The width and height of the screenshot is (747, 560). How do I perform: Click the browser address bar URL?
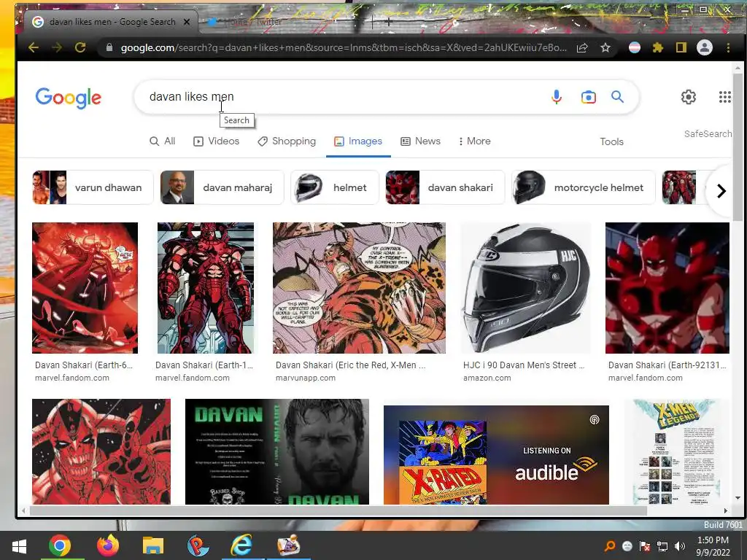344,47
